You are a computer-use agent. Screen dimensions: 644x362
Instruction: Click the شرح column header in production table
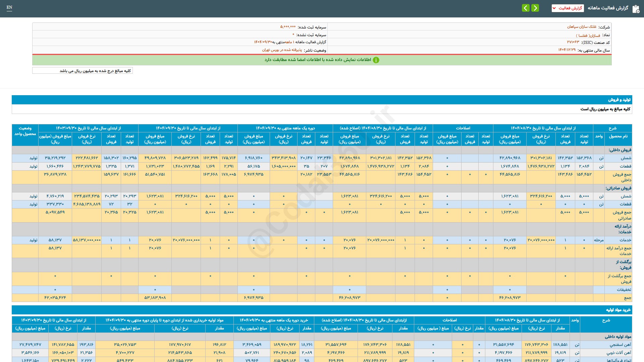(612, 128)
